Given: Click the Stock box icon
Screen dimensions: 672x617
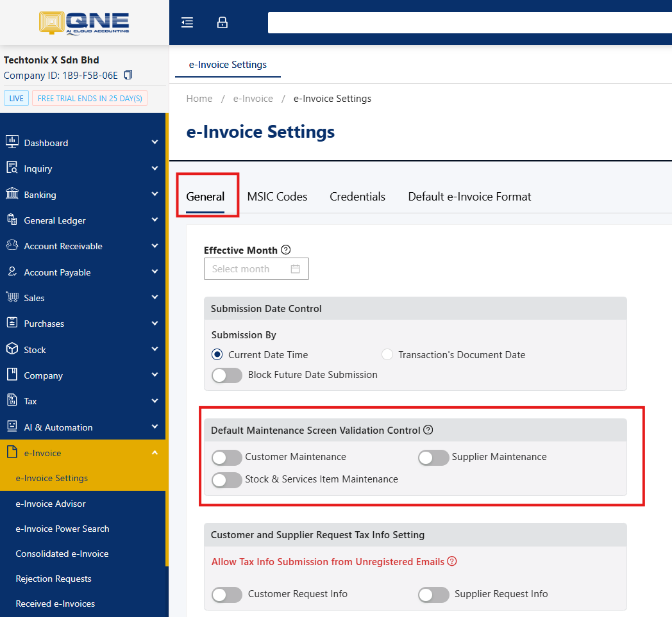Looking at the screenshot, I should [x=12, y=349].
